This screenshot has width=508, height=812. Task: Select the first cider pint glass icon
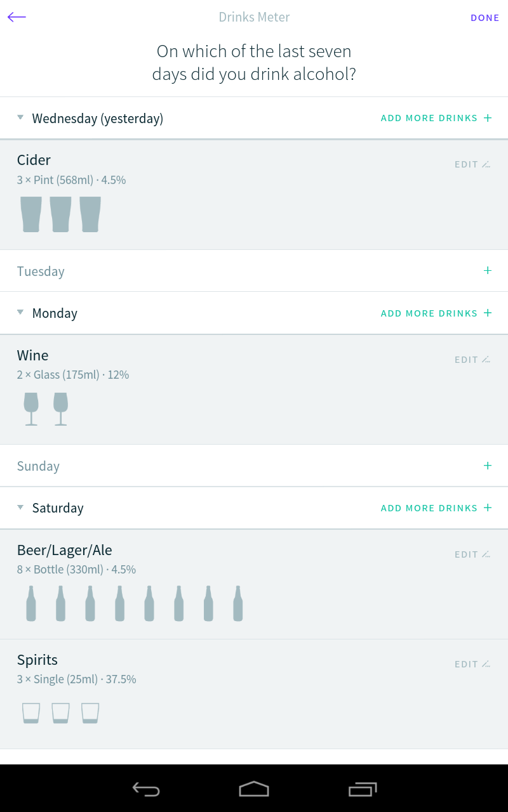(31, 214)
